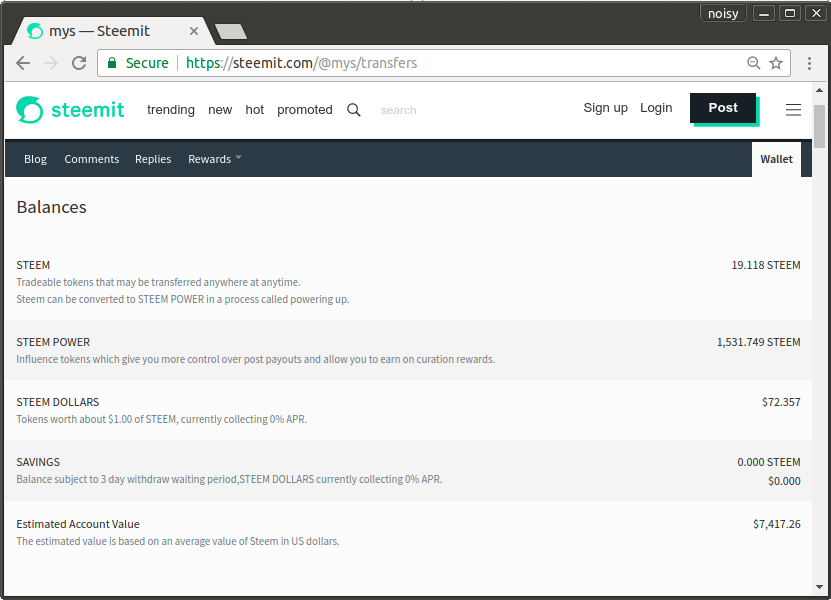
Task: Open the hot posts feed
Action: tap(254, 110)
